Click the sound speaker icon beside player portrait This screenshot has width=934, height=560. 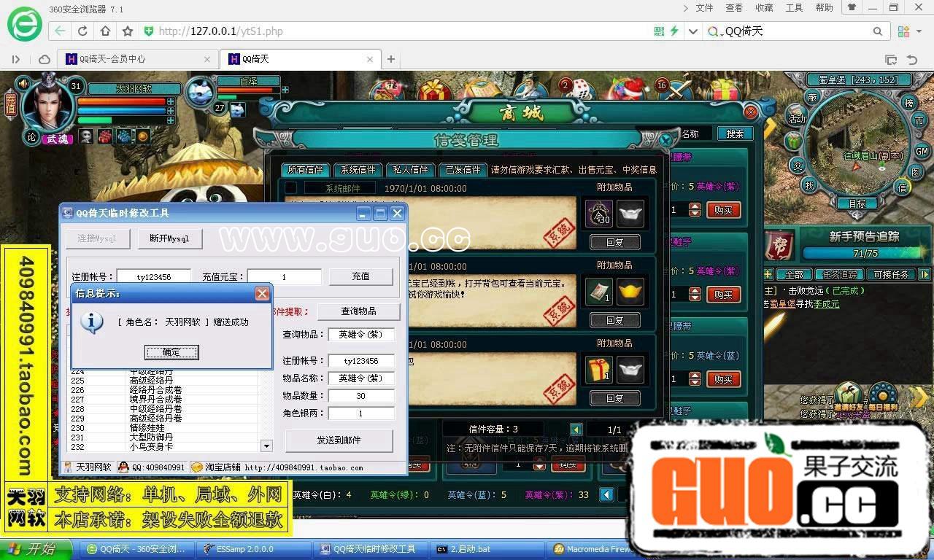click(x=23, y=84)
